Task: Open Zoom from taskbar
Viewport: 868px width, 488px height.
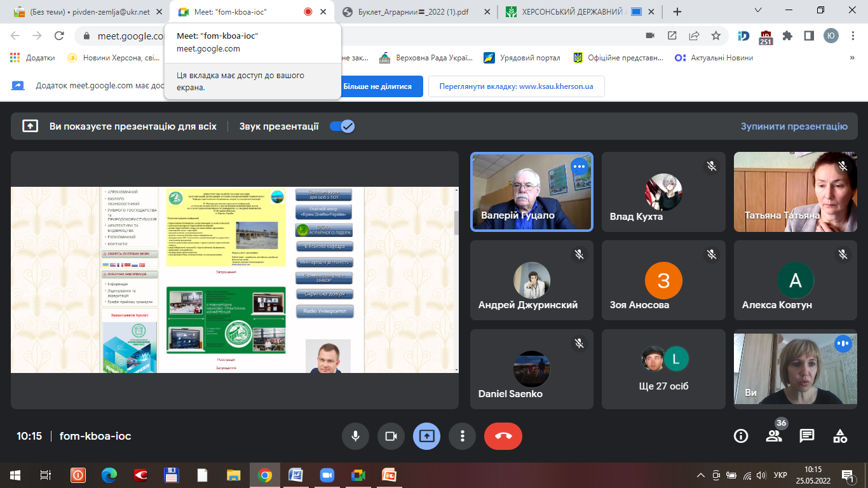Action: 327,475
